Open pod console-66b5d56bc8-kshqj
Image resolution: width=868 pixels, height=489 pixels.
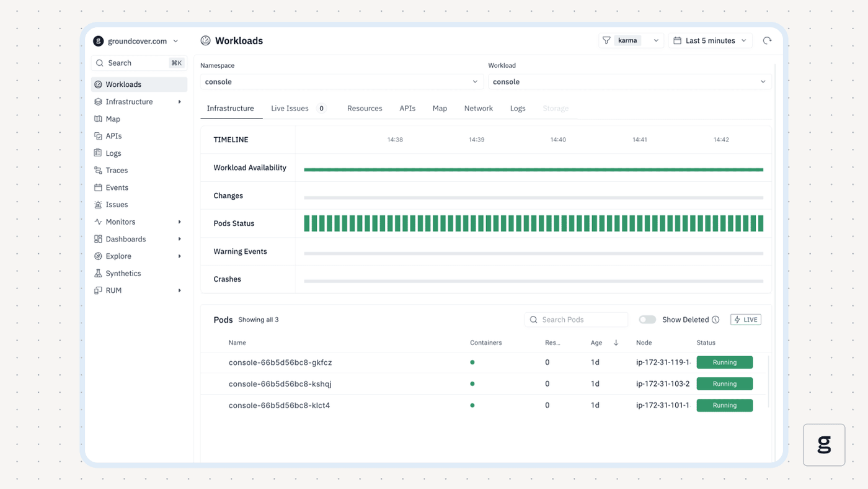(x=280, y=384)
